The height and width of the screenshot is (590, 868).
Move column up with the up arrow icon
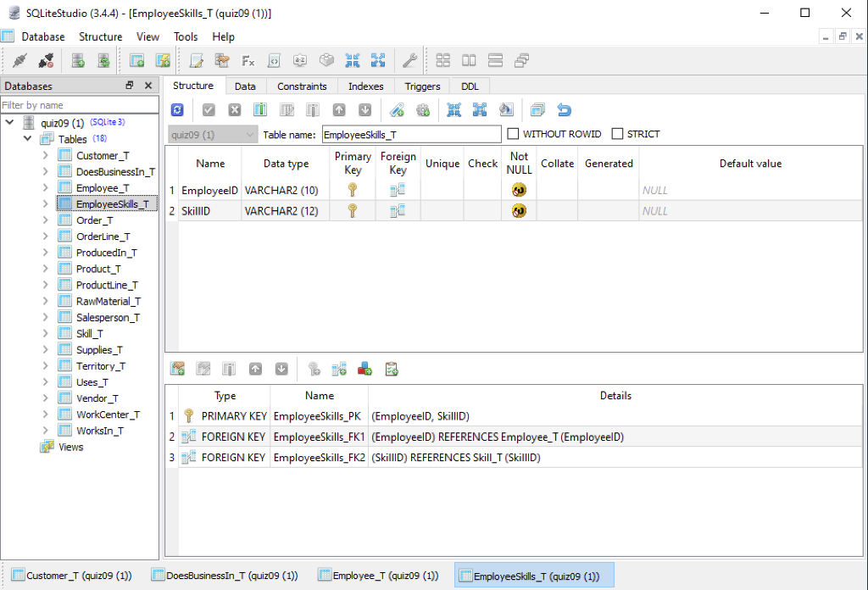(339, 109)
